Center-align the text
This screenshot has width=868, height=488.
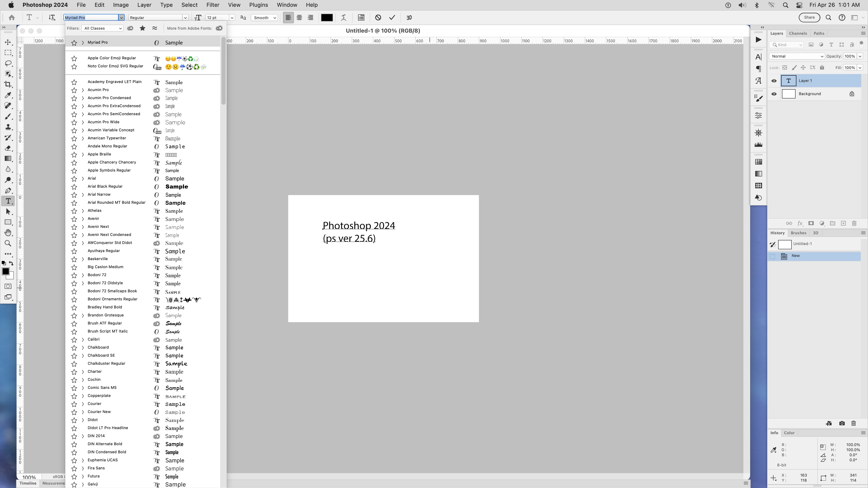299,18
